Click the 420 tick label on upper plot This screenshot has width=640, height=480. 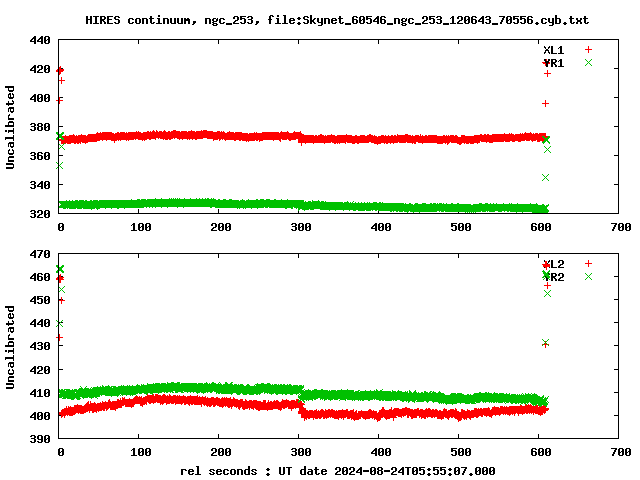coord(40,69)
